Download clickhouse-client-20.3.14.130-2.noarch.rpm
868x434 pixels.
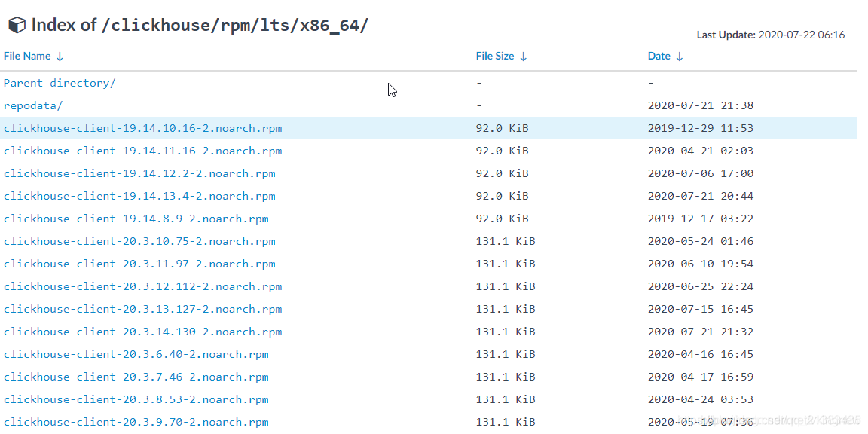(143, 332)
